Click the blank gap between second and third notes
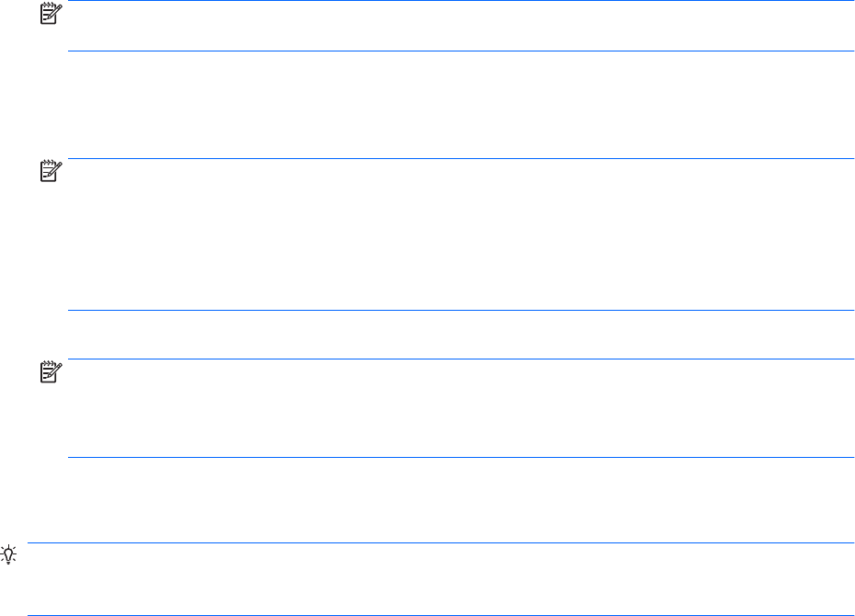The width and height of the screenshot is (855, 616). pos(460,335)
